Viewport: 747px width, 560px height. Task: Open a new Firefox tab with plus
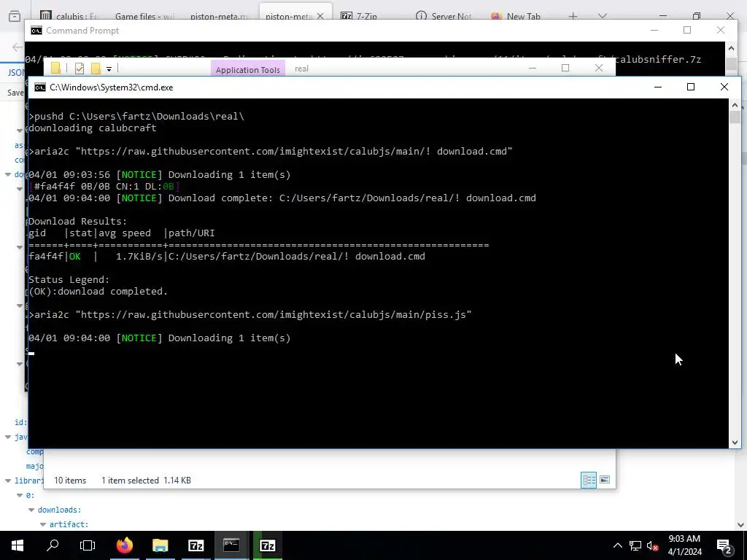[573, 16]
